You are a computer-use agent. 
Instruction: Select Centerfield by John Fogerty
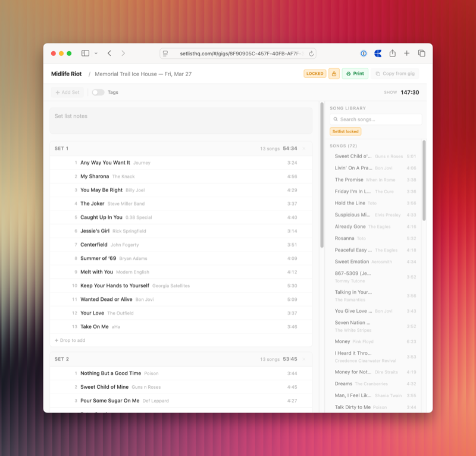pos(181,244)
